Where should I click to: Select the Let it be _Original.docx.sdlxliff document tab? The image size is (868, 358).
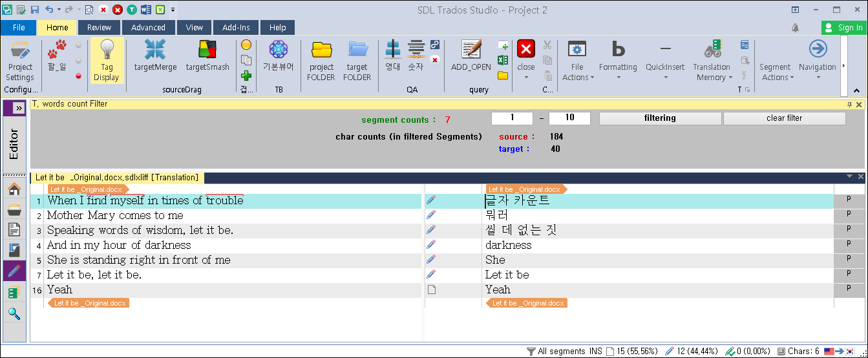tap(117, 178)
